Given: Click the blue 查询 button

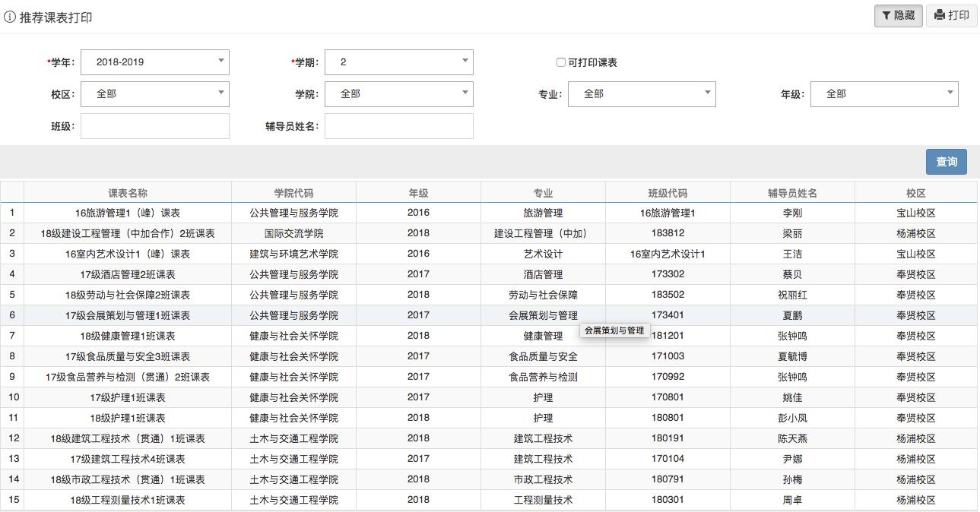Looking at the screenshot, I should [946, 161].
